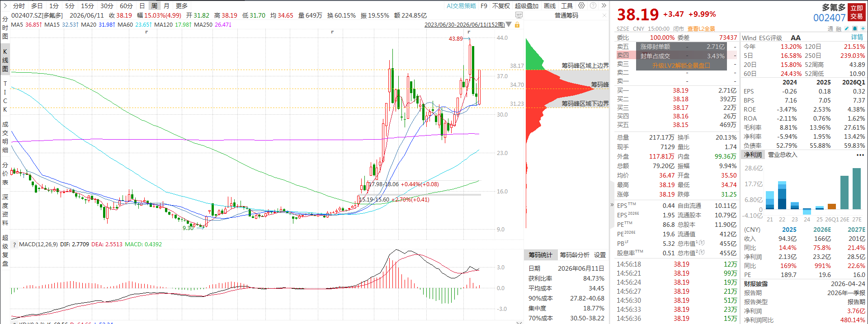The image size is (868, 324).
Task: Open help via the question mark icon
Action: coord(593,5)
